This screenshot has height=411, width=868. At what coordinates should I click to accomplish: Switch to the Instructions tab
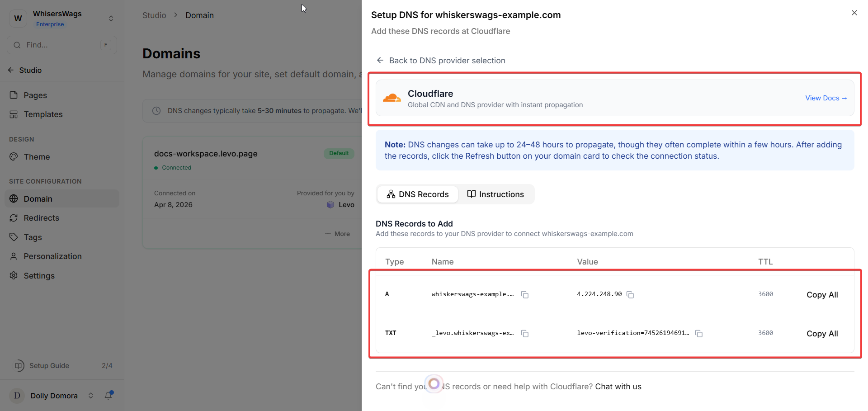495,194
